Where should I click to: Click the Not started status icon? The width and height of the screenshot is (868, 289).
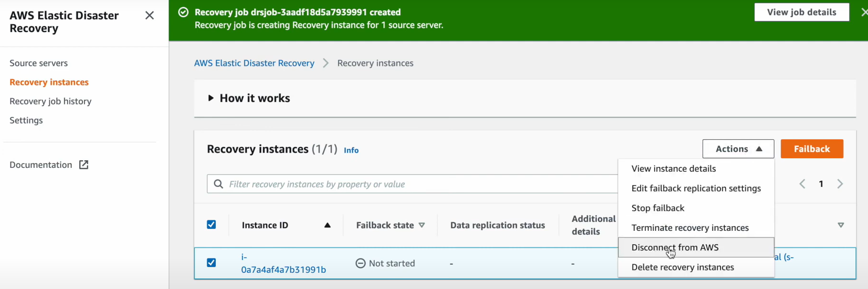click(361, 263)
